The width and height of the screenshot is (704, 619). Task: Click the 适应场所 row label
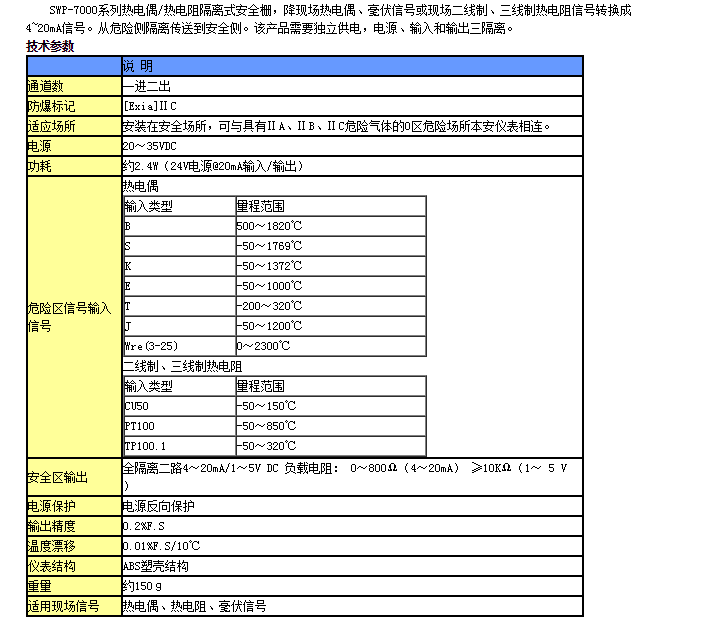52,126
